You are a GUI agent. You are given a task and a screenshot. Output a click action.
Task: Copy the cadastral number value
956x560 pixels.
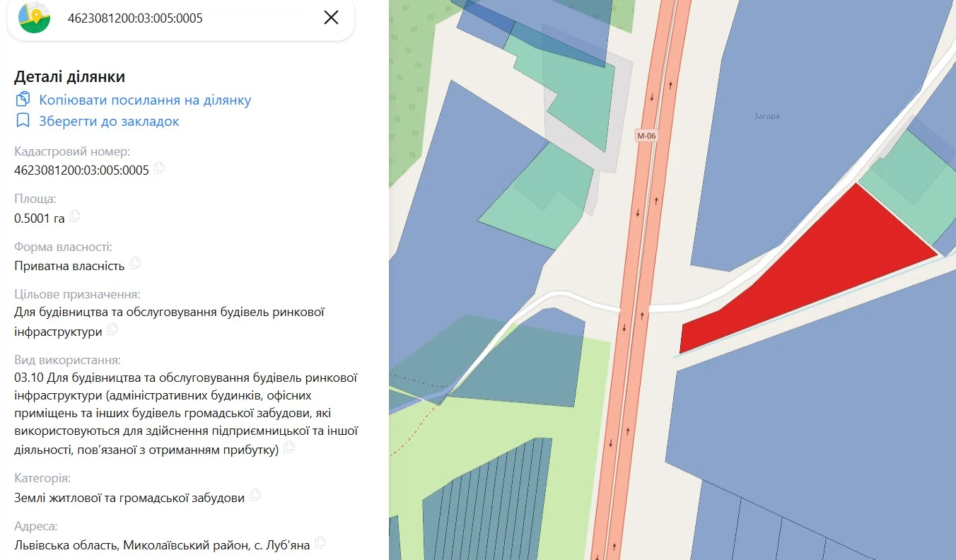coord(159,168)
